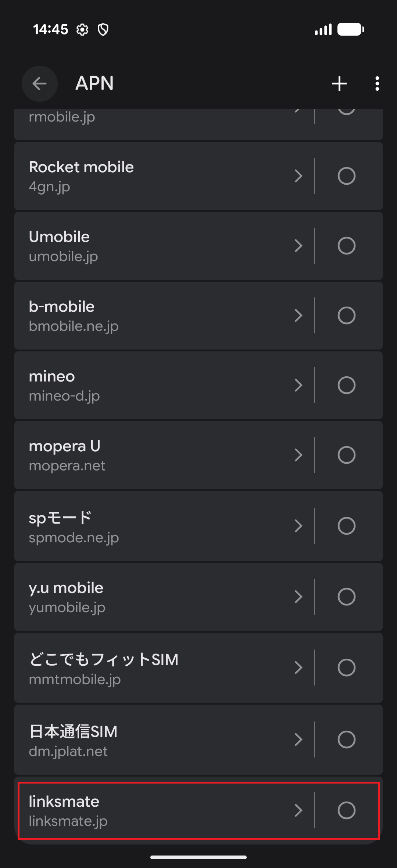Tap the settings gear status icon
Image resolution: width=397 pixels, height=868 pixels.
82,30
